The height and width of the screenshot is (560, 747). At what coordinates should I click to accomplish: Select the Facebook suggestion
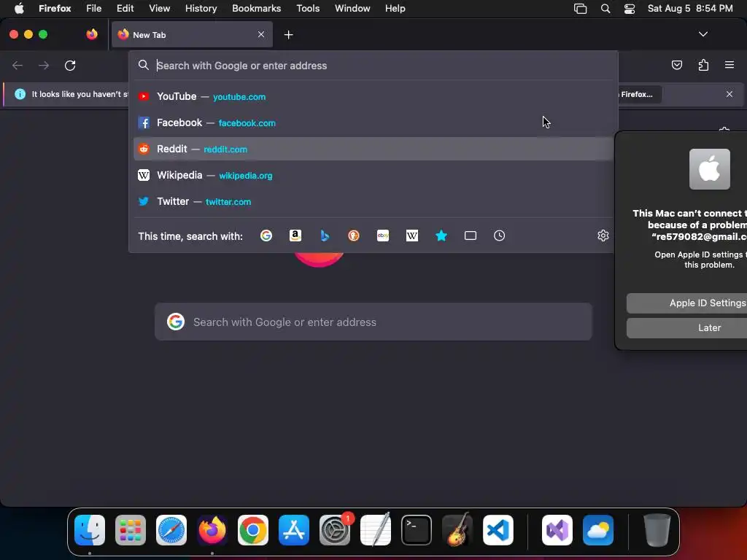click(x=373, y=122)
